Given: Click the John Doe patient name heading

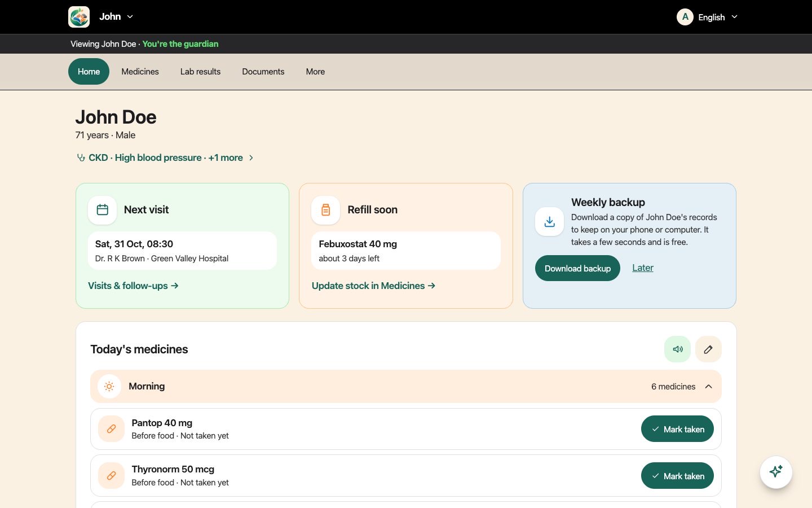Looking at the screenshot, I should point(116,117).
